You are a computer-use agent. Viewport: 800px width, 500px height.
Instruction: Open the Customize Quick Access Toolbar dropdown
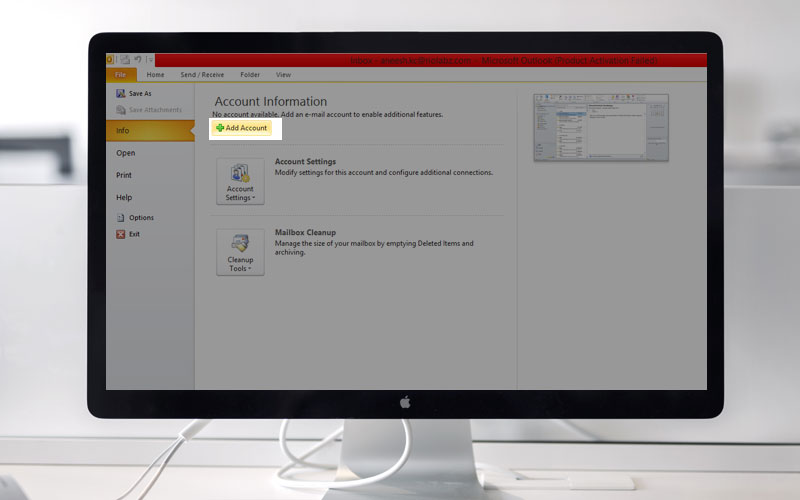(x=150, y=60)
